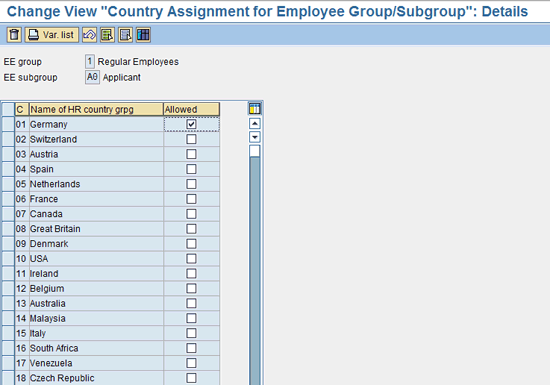The height and width of the screenshot is (385, 550).
Task: Click country code cell '02'
Action: pos(22,139)
